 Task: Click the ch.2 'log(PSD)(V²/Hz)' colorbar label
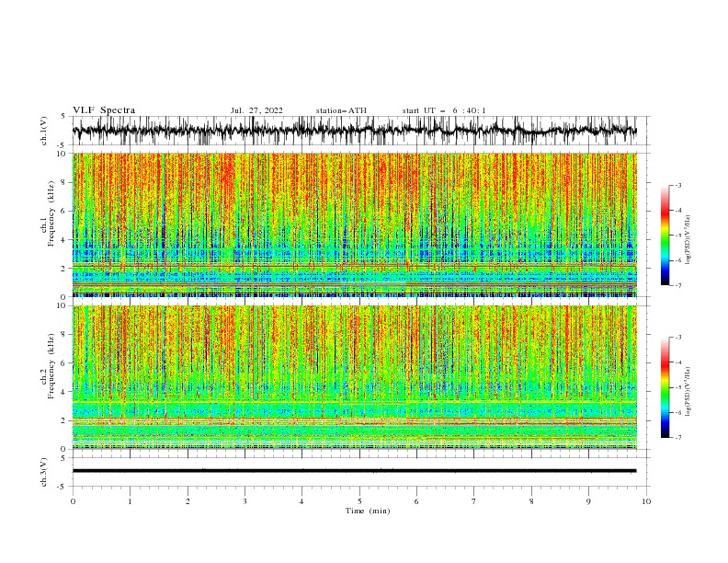click(688, 392)
